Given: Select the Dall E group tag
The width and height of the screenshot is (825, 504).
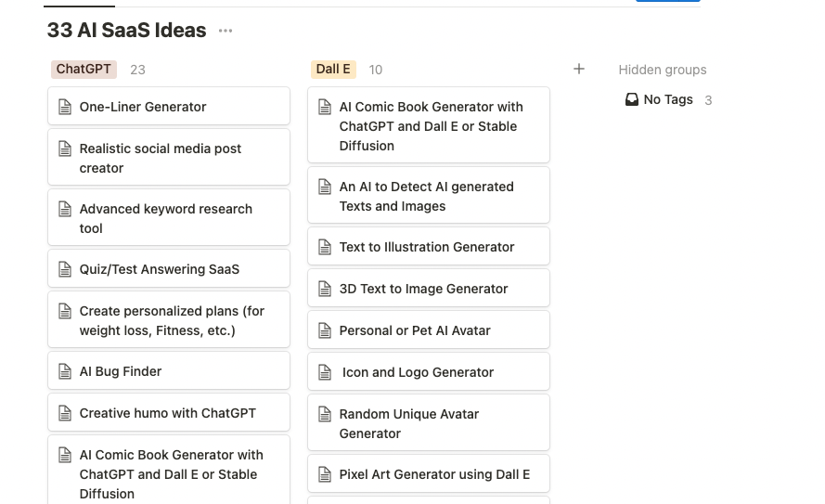Looking at the screenshot, I should (x=333, y=69).
